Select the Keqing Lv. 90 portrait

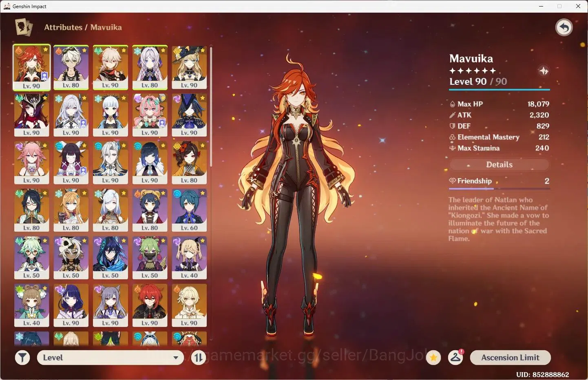tap(110, 306)
